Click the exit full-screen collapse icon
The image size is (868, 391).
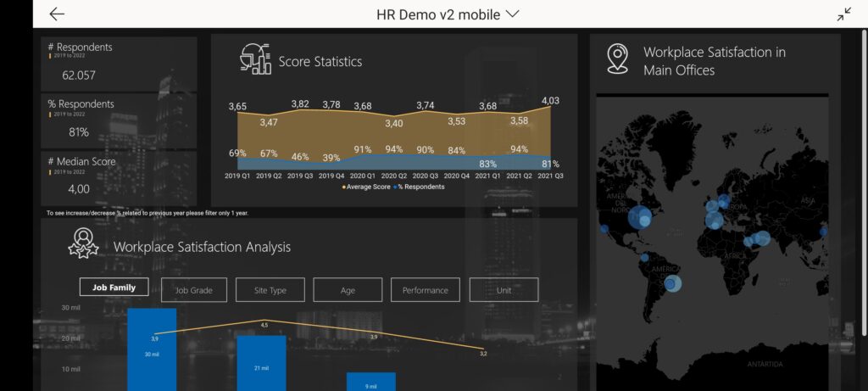click(x=843, y=14)
